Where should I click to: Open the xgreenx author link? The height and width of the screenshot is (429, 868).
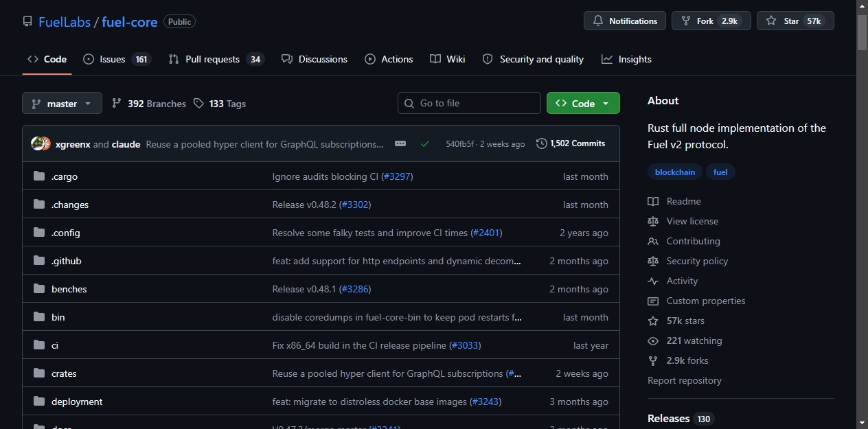[73, 144]
